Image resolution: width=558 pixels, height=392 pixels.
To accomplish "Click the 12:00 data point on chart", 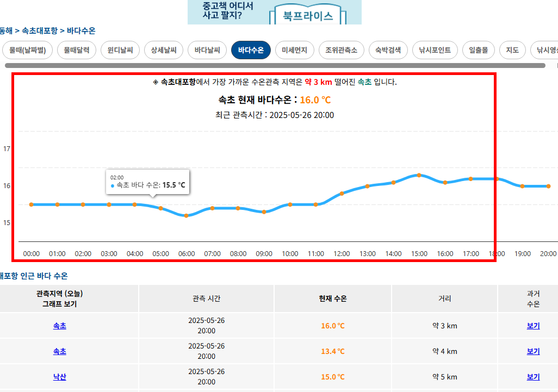I will pos(342,194).
